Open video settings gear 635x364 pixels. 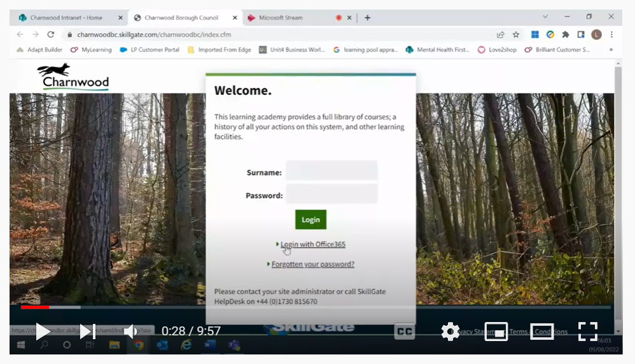450,332
